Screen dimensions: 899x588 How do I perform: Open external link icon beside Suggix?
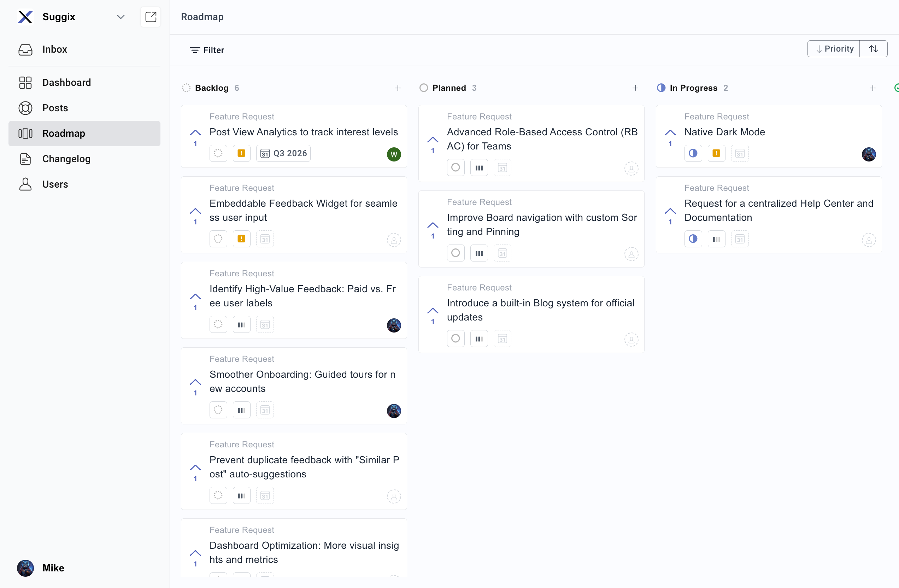(x=150, y=17)
